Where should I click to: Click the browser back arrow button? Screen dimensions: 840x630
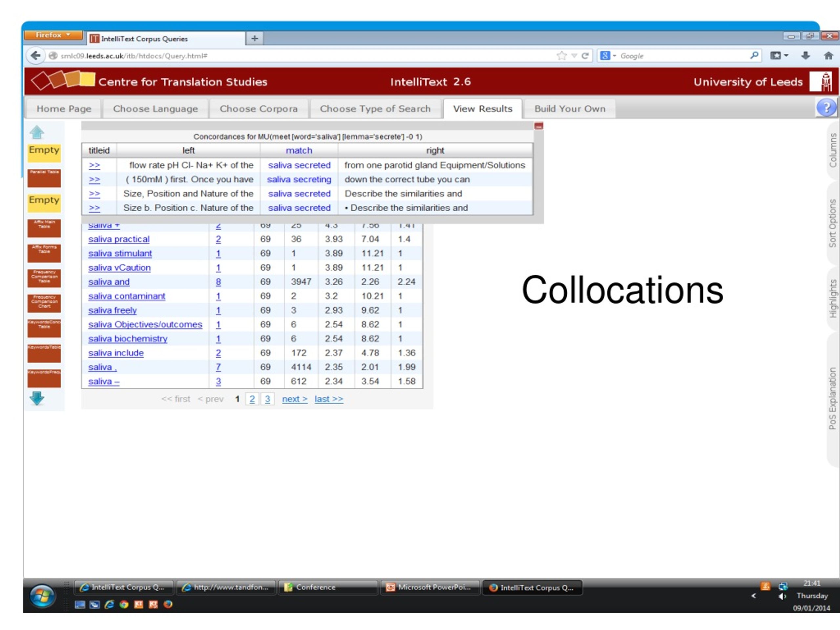[x=35, y=56]
